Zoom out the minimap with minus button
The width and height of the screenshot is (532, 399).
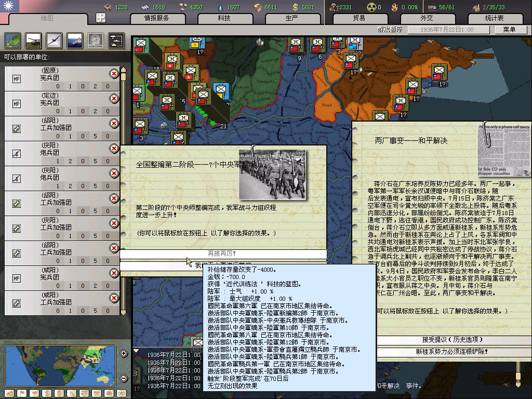tap(124, 378)
